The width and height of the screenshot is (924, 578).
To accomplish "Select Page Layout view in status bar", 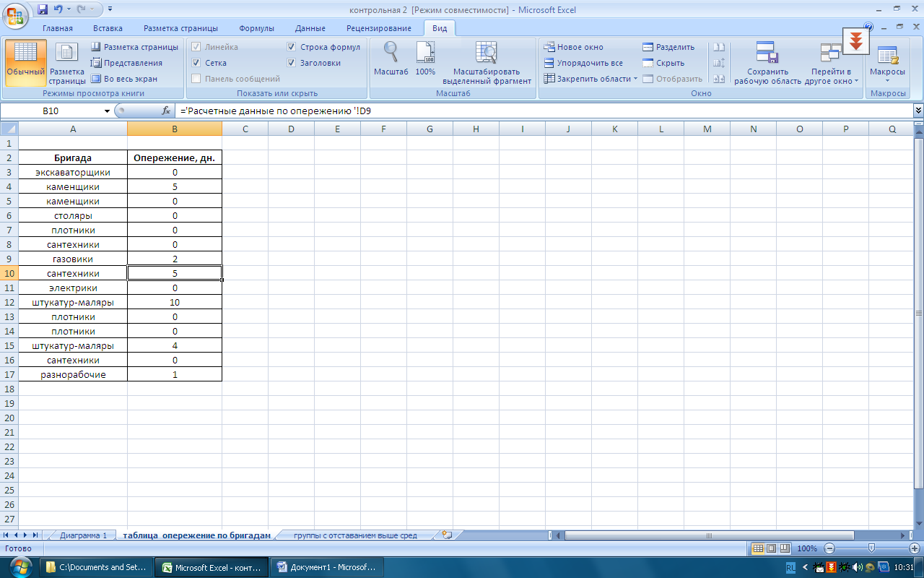I will [771, 548].
